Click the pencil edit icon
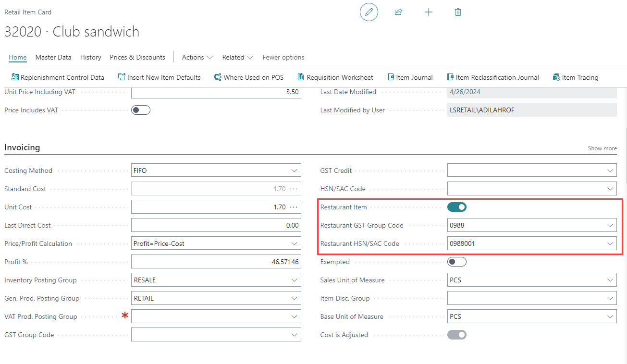The width and height of the screenshot is (627, 364). [x=369, y=12]
